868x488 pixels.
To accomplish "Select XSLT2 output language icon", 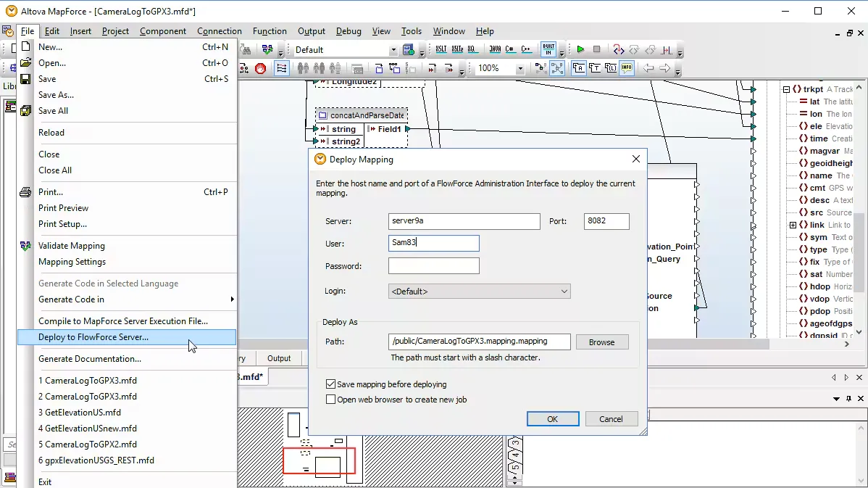I will click(x=457, y=49).
